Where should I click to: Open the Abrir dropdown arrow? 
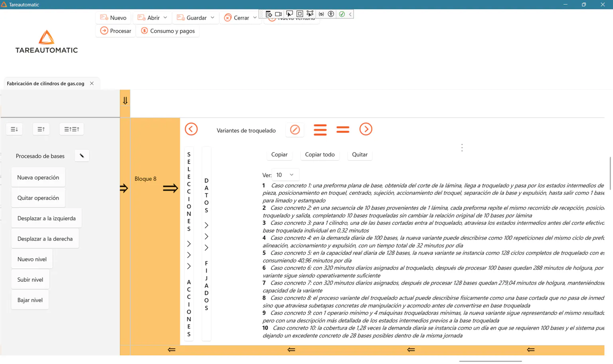(x=165, y=18)
